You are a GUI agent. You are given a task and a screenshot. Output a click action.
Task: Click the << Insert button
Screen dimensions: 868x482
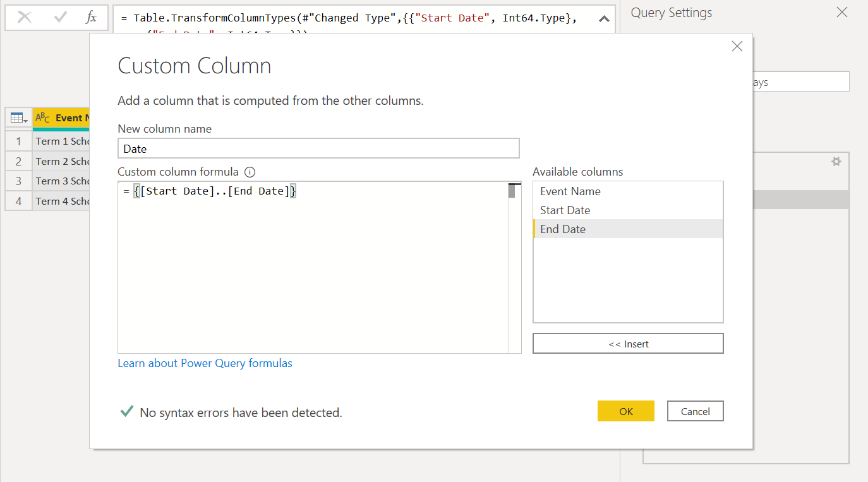click(x=628, y=344)
